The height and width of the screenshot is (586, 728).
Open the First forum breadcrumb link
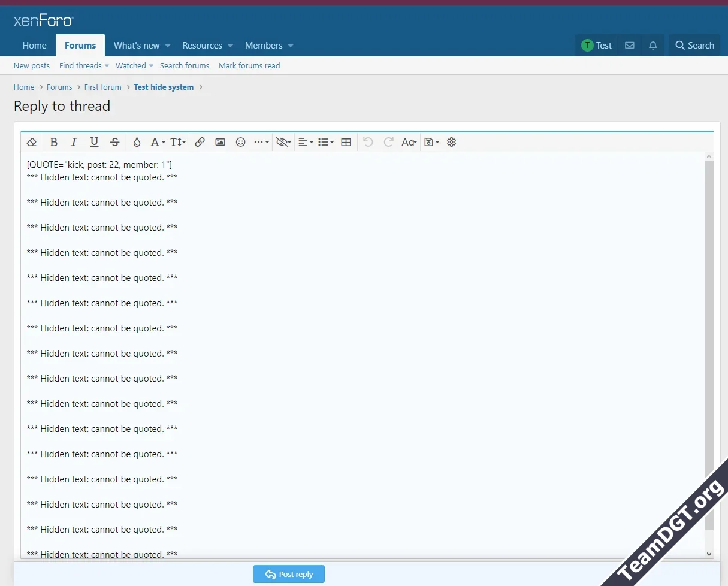tap(102, 87)
